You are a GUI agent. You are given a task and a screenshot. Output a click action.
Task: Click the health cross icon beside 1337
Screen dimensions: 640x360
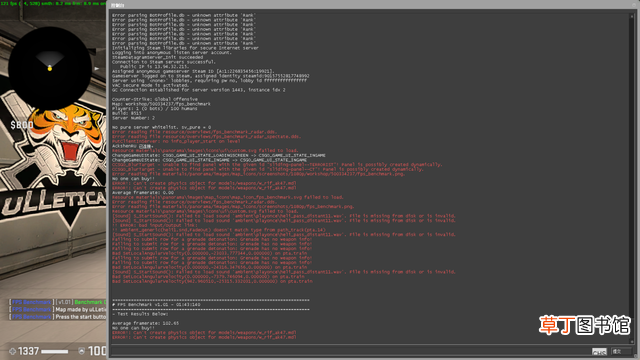[12, 351]
